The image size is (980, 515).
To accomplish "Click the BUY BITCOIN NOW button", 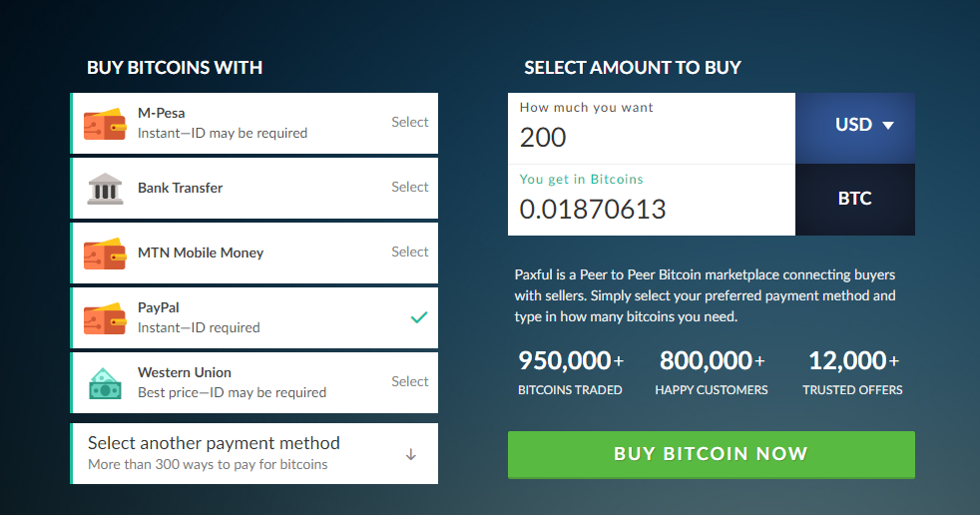I will (712, 454).
